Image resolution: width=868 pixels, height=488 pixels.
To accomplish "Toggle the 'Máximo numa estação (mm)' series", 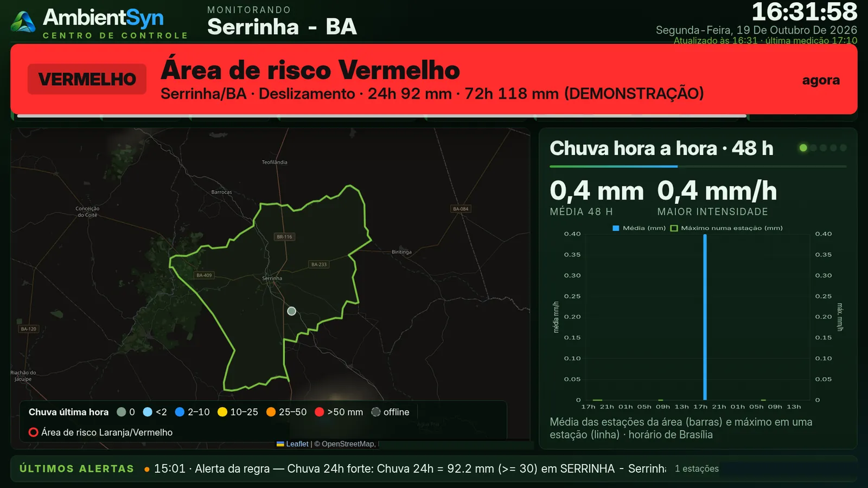I will click(x=726, y=228).
